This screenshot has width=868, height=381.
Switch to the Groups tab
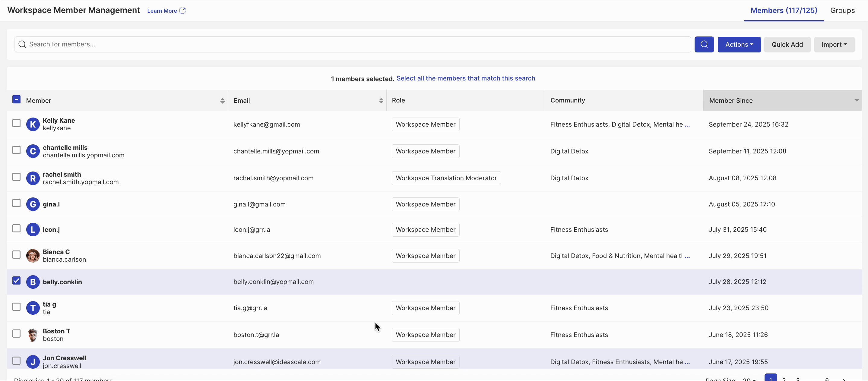click(842, 11)
